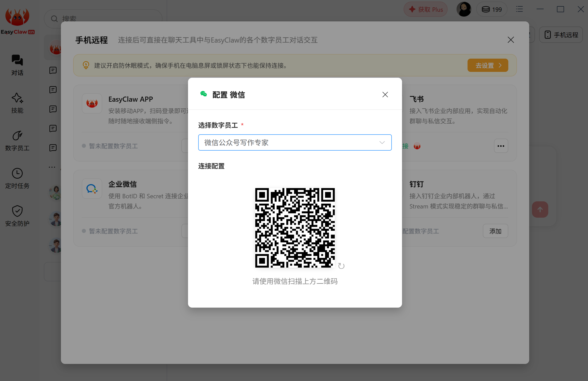Open the 飞书 card three-dots menu

click(x=501, y=146)
